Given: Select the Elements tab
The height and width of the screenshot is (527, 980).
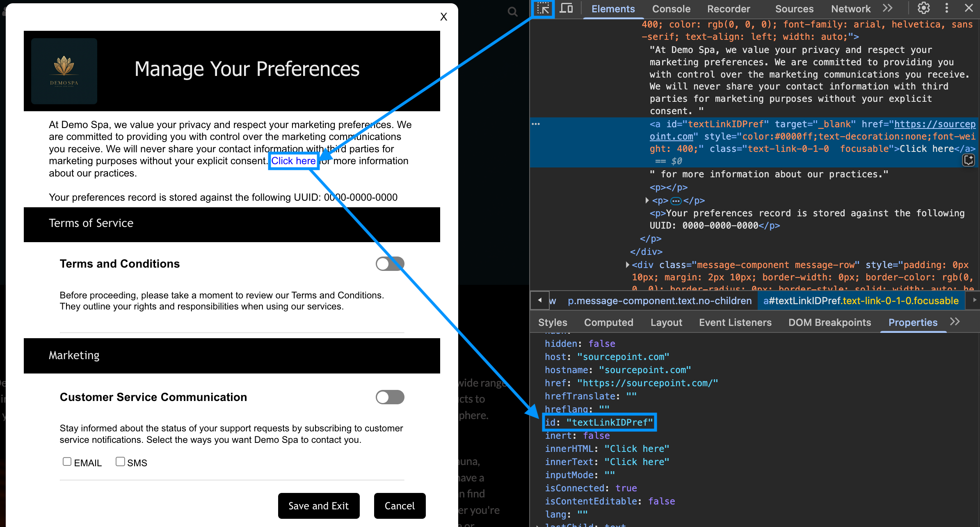Looking at the screenshot, I should click(613, 9).
